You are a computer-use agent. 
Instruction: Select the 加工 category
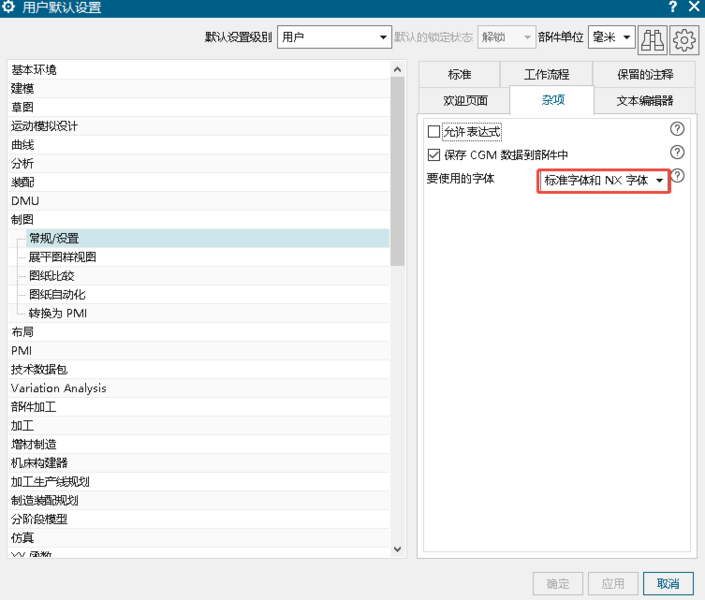pos(199,426)
